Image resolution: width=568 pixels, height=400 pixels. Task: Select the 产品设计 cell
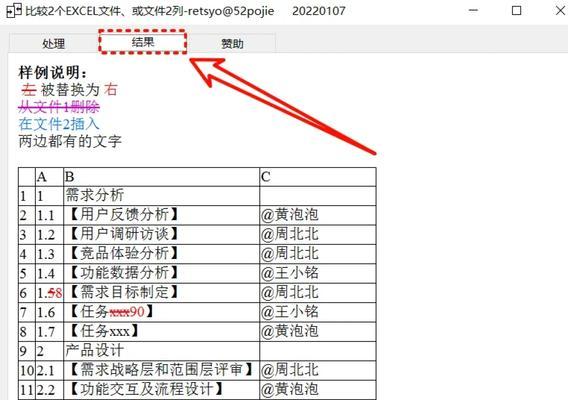(x=161, y=351)
